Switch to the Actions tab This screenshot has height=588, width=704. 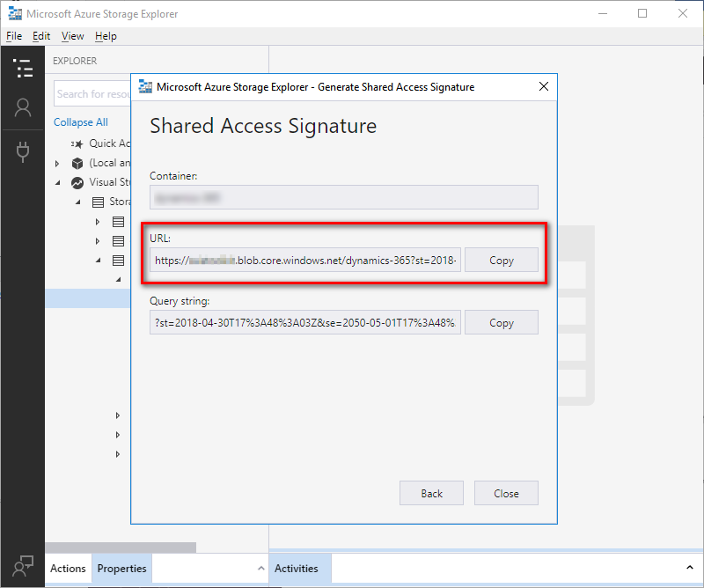[68, 568]
